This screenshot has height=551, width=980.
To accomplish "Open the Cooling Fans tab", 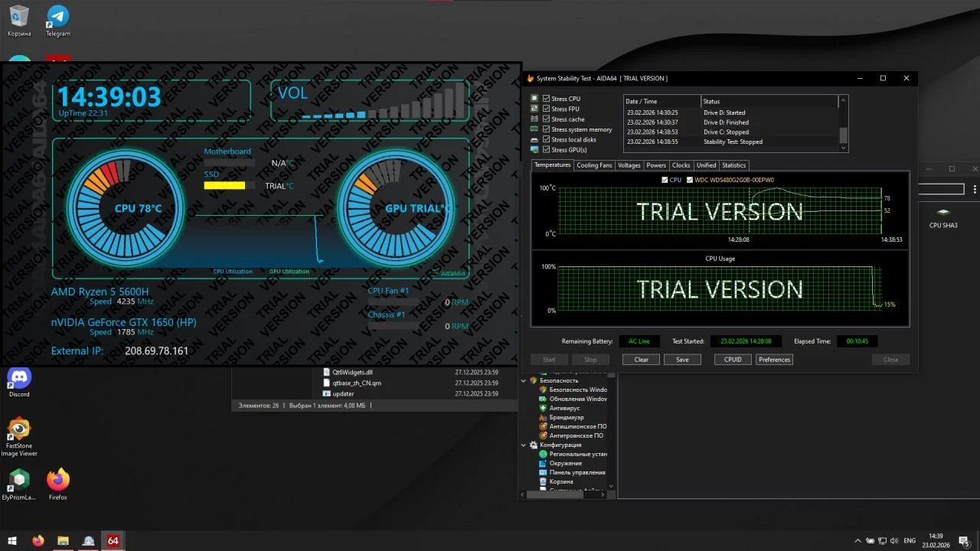I will tap(594, 165).
